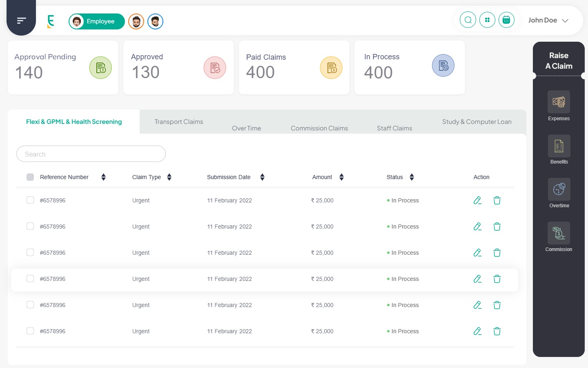Open the hamburger menu in top-left corner
This screenshot has width=588, height=368.
point(21,20)
